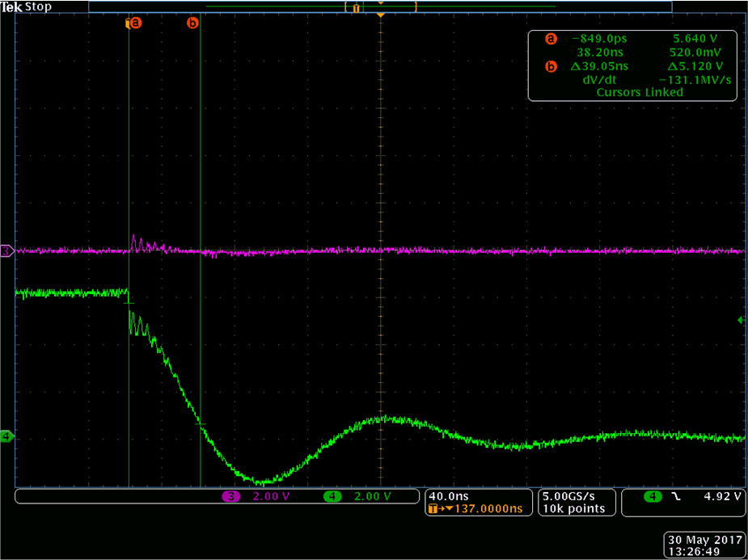Click the orange trigger position marker at top
The width and height of the screenshot is (748, 560).
[x=380, y=15]
